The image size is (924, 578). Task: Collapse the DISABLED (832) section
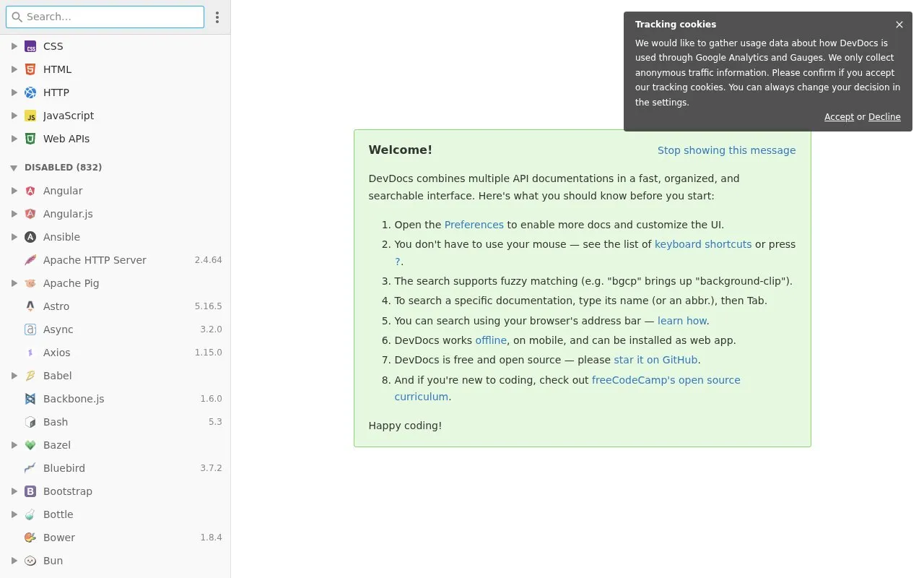click(14, 168)
